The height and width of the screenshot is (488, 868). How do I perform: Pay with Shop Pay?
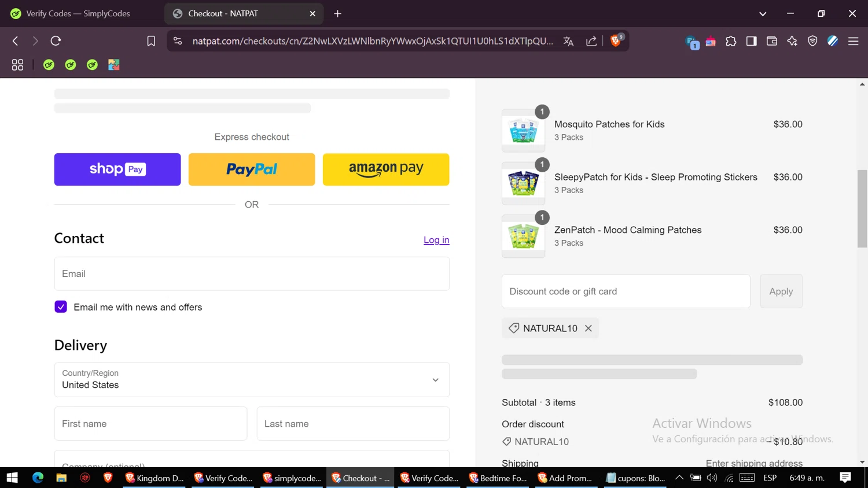pos(117,169)
